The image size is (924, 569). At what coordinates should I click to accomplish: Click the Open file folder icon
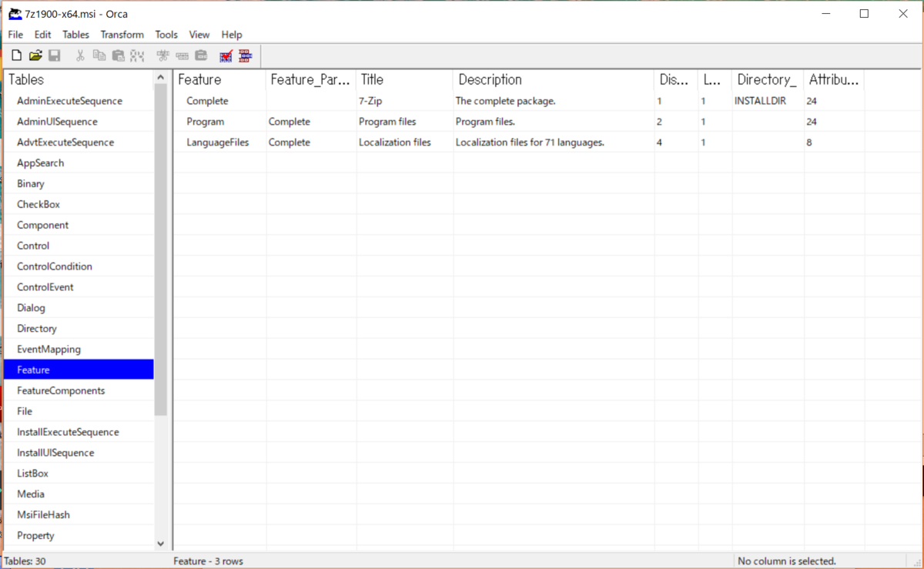tap(35, 55)
